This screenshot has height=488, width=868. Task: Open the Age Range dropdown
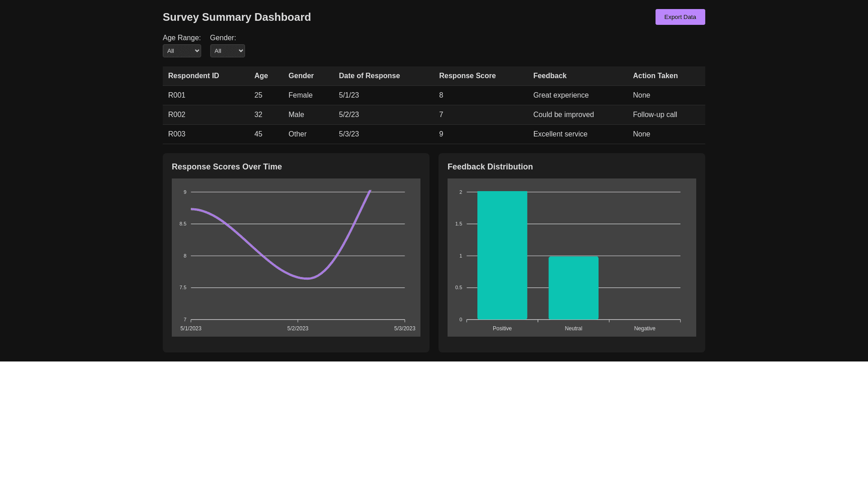182,51
